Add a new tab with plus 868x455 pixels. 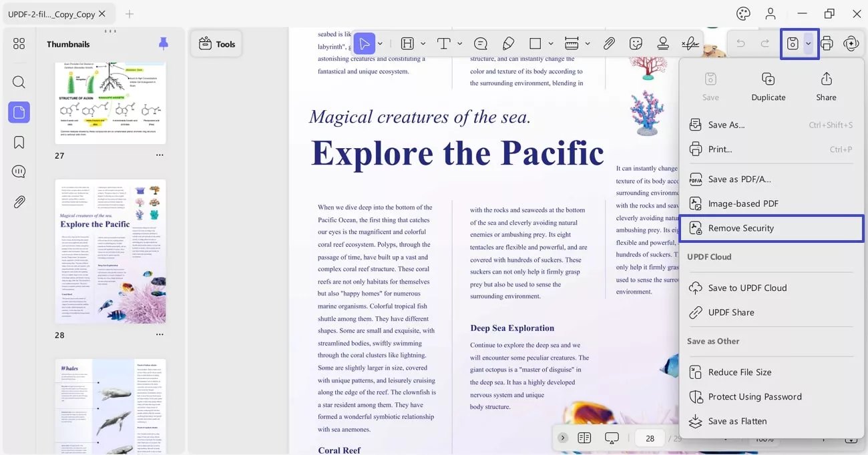click(130, 13)
